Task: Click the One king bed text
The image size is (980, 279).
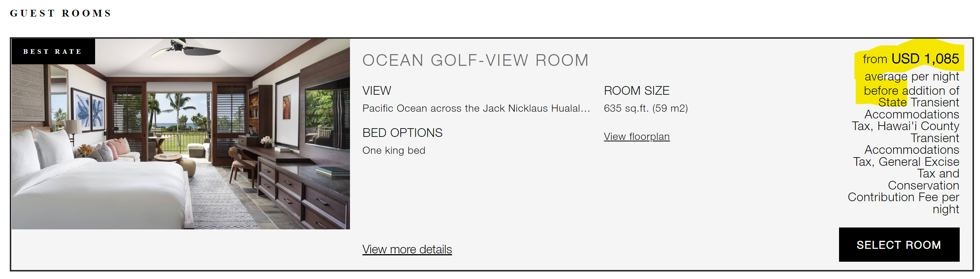Action: pos(394,150)
